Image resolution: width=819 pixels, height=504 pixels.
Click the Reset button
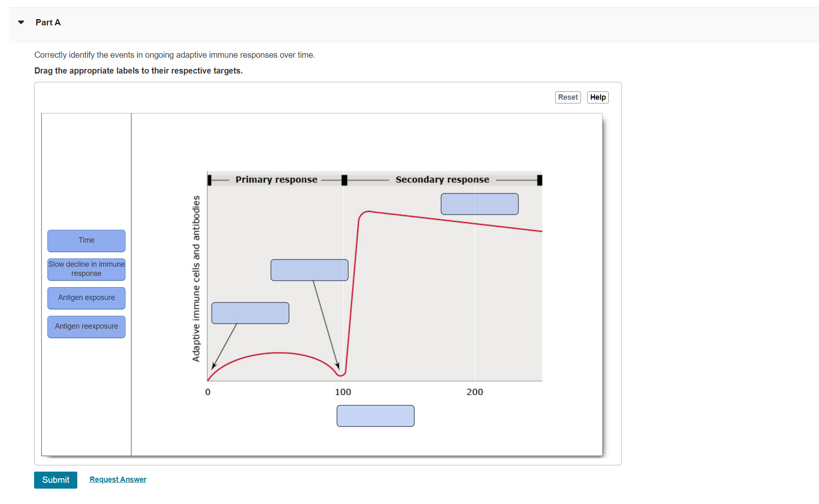(568, 97)
